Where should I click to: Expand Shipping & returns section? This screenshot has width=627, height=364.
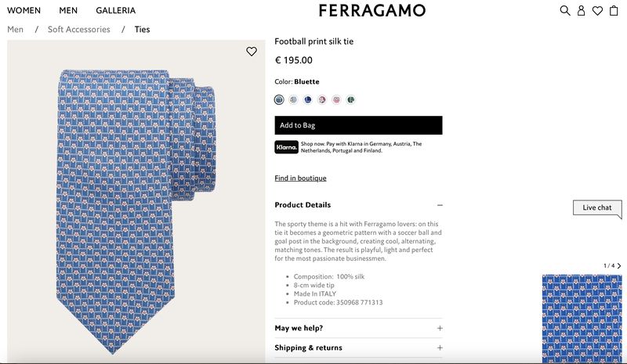click(440, 348)
